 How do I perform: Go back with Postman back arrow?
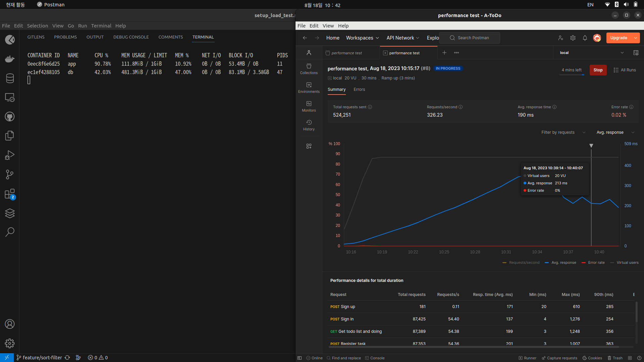[x=305, y=38]
